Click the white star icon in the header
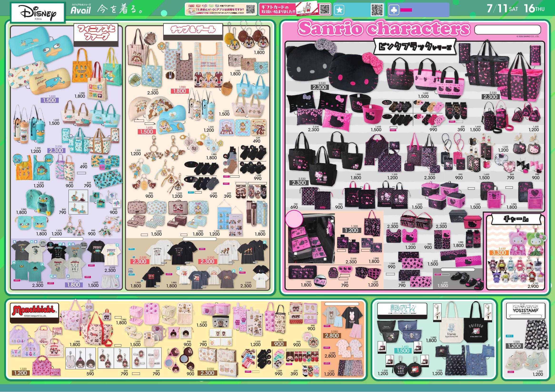 coord(339,10)
